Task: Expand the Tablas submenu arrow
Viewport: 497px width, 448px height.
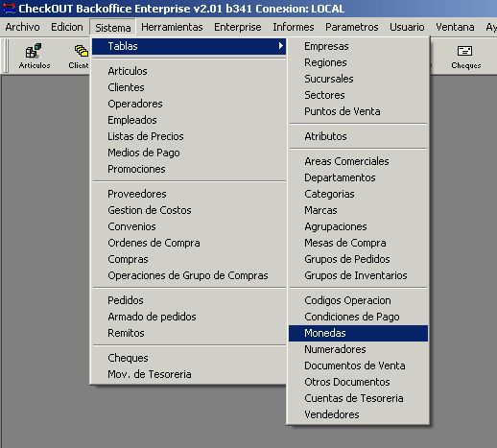Action: pos(280,46)
